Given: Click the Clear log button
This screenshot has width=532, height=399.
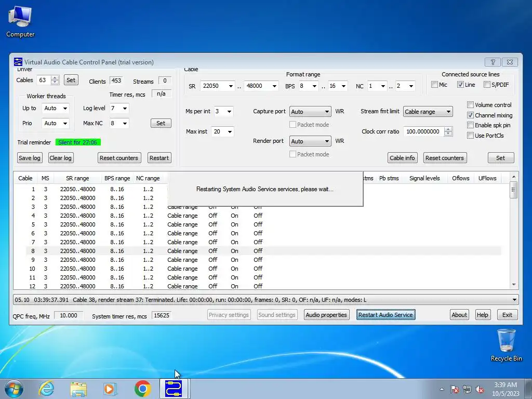Looking at the screenshot, I should 60,158.
